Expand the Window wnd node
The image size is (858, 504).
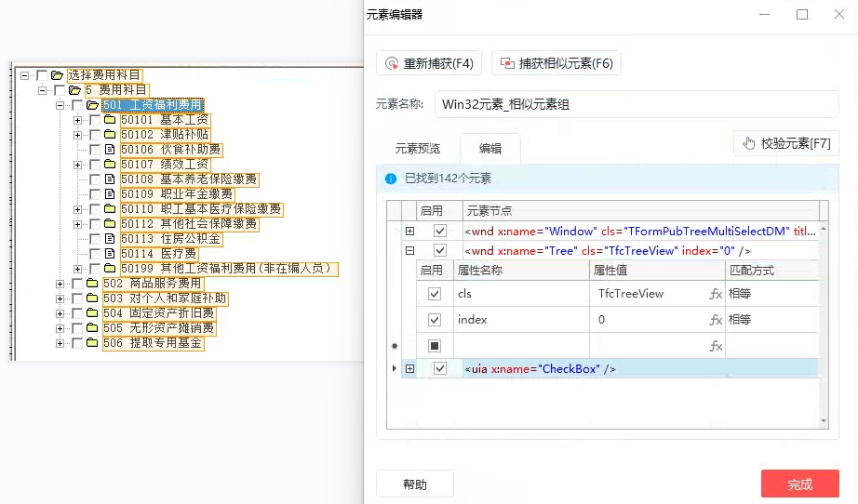pos(409,232)
